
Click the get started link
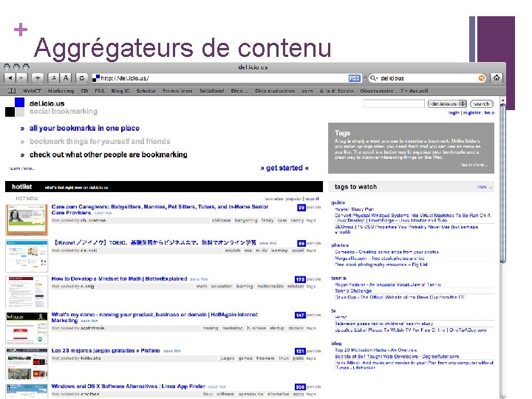point(284,168)
